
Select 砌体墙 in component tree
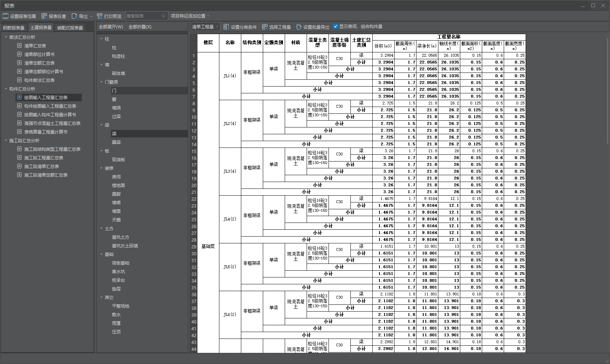[x=118, y=73]
